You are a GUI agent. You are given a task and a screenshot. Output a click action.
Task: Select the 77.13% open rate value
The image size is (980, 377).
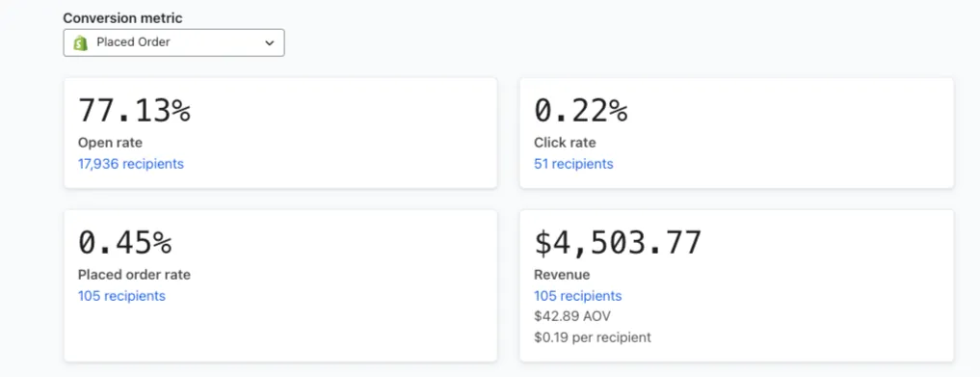coord(134,111)
